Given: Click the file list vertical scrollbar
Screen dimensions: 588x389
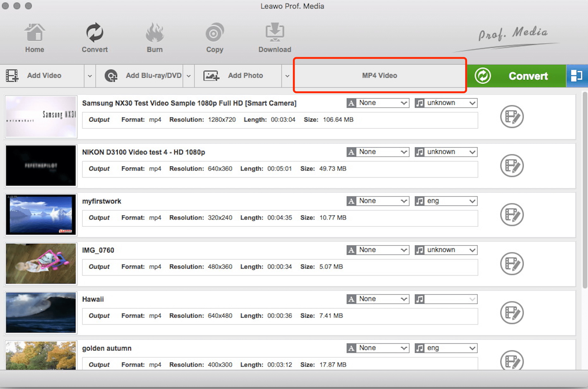Looking at the screenshot, I should click(585, 189).
